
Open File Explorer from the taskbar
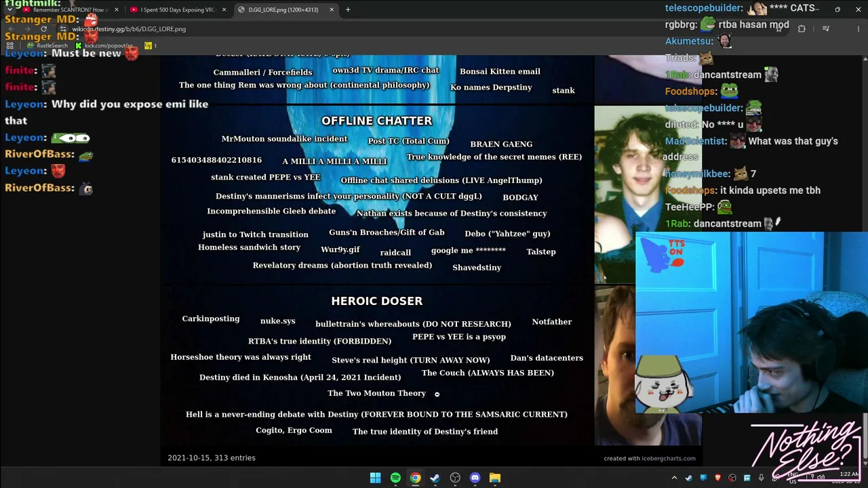pyautogui.click(x=495, y=478)
